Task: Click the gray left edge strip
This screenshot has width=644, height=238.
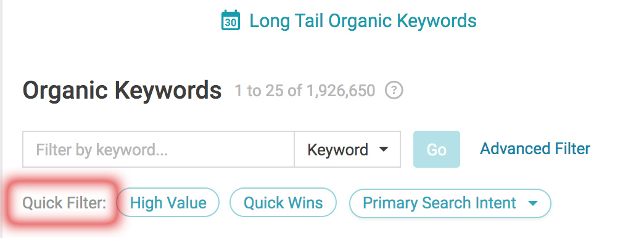Action: 1,119
